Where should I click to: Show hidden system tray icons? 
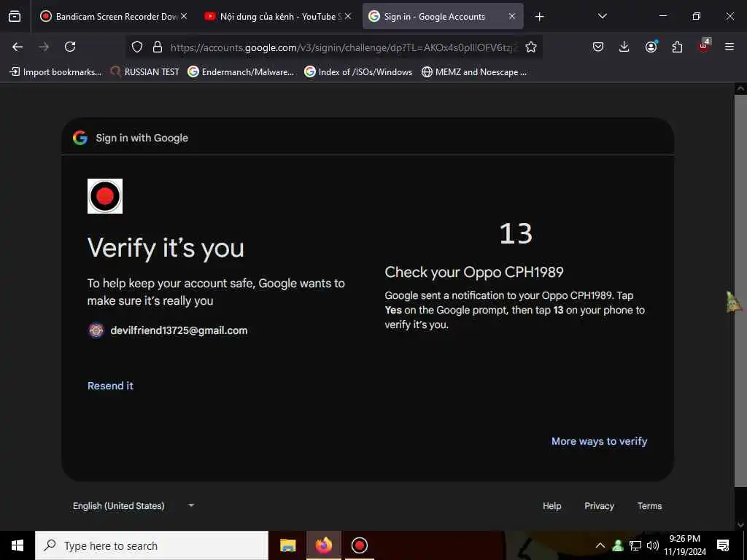coord(600,545)
